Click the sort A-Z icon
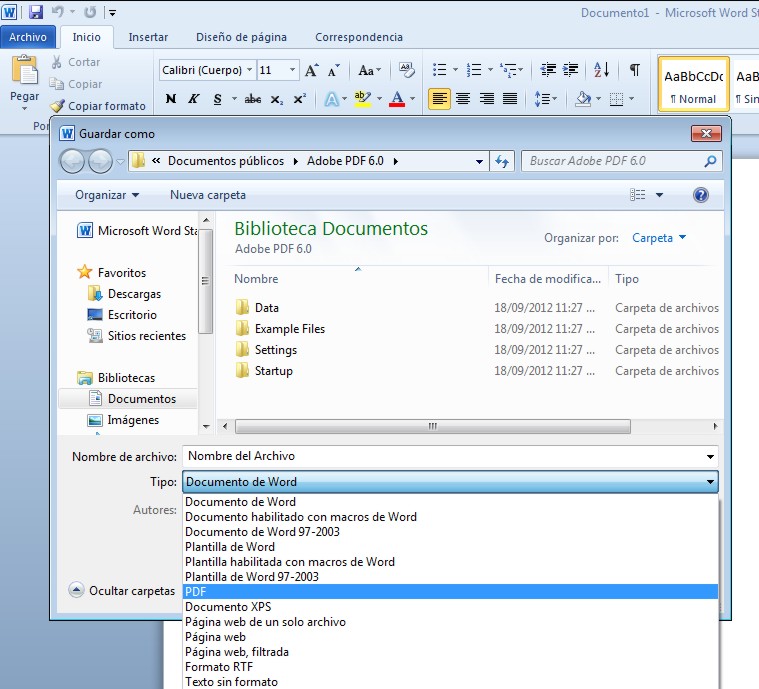759x689 pixels. 601,70
